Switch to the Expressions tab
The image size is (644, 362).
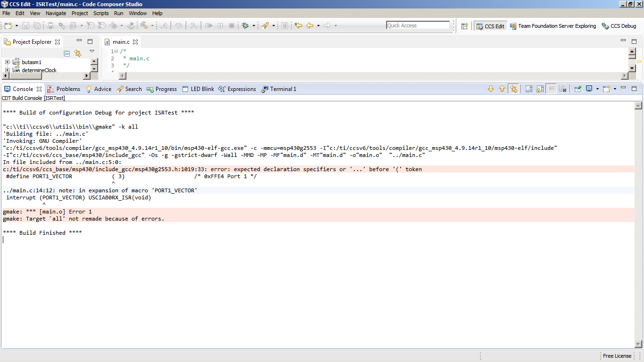click(237, 89)
